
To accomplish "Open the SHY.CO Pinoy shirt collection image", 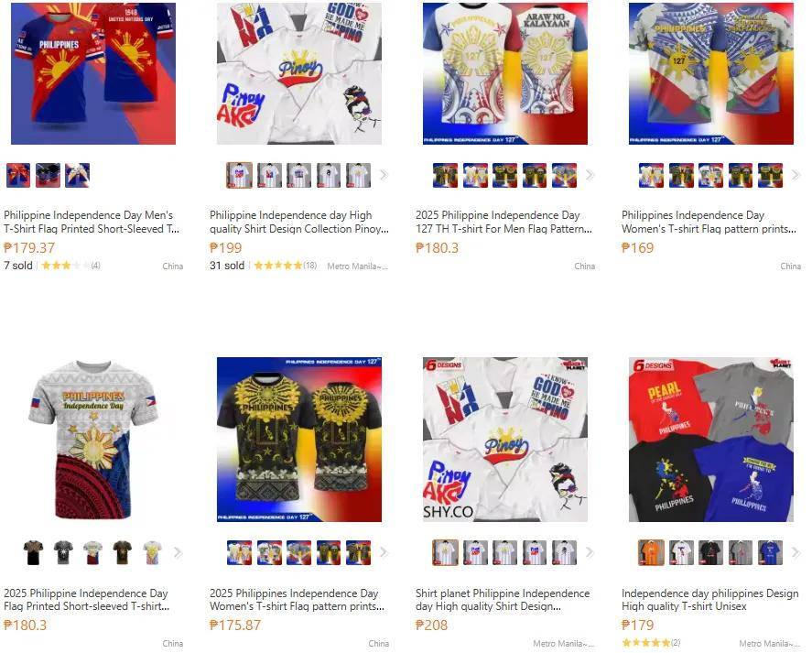I will pyautogui.click(x=505, y=440).
